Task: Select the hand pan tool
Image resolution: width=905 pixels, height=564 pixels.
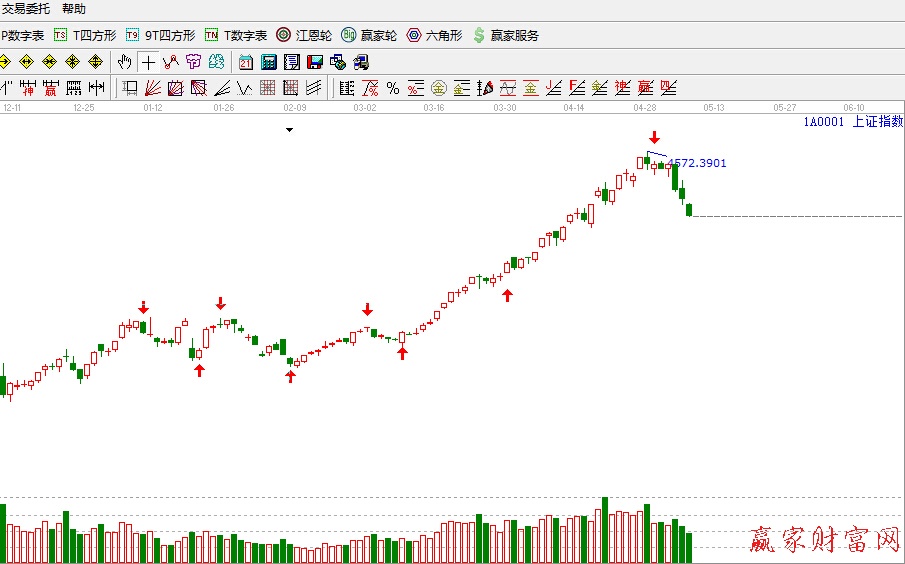Action: pos(125,62)
